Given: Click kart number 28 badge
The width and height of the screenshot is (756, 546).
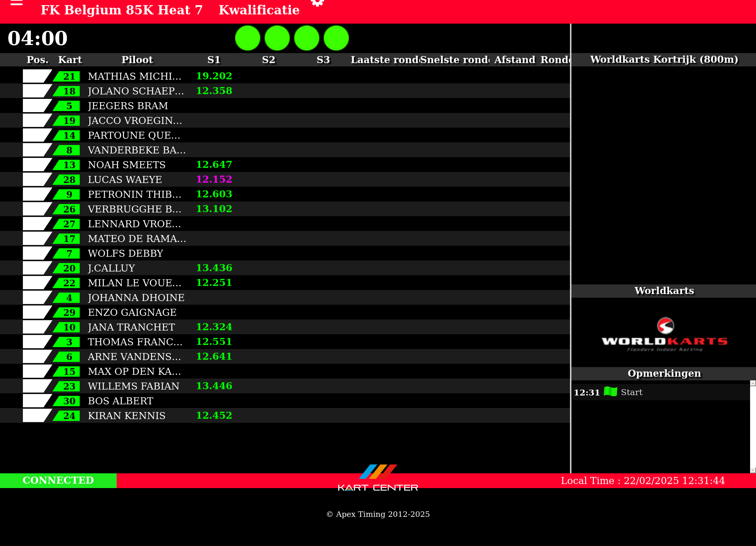Looking at the screenshot, I should pos(69,180).
